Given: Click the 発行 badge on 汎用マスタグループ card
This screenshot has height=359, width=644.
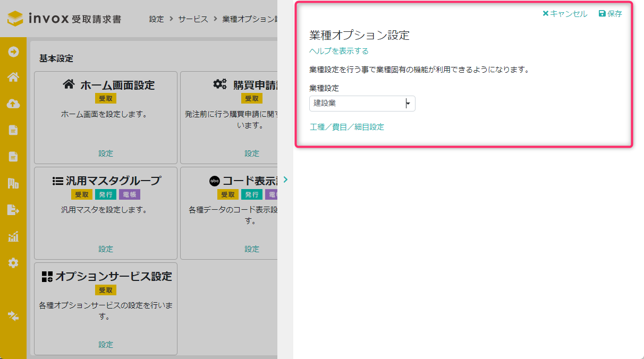Looking at the screenshot, I should [x=105, y=194].
